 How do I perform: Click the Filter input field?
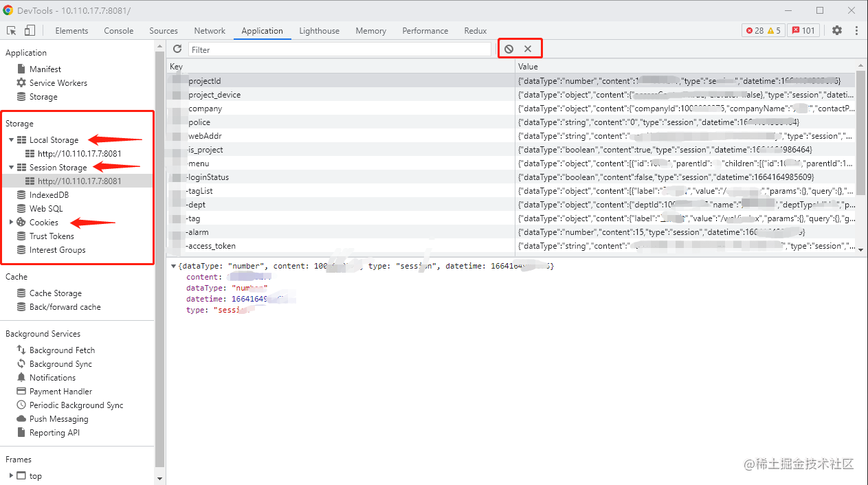coord(340,49)
